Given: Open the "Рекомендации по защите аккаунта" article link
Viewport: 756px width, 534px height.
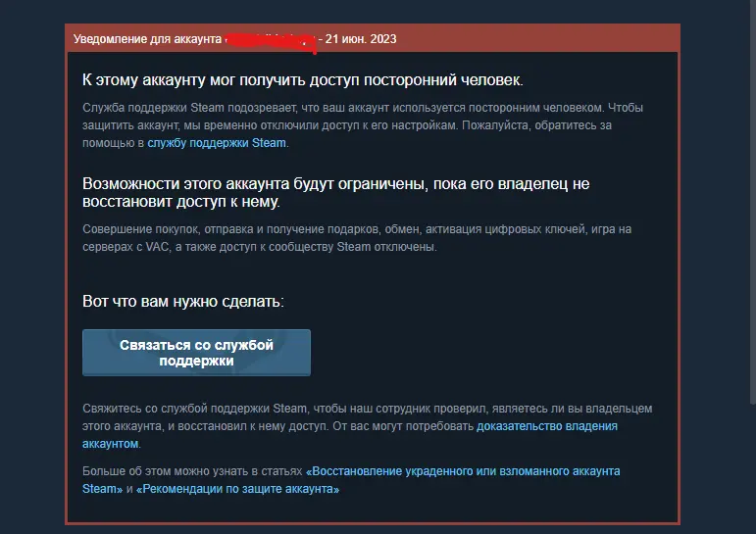Looking at the screenshot, I should (237, 489).
